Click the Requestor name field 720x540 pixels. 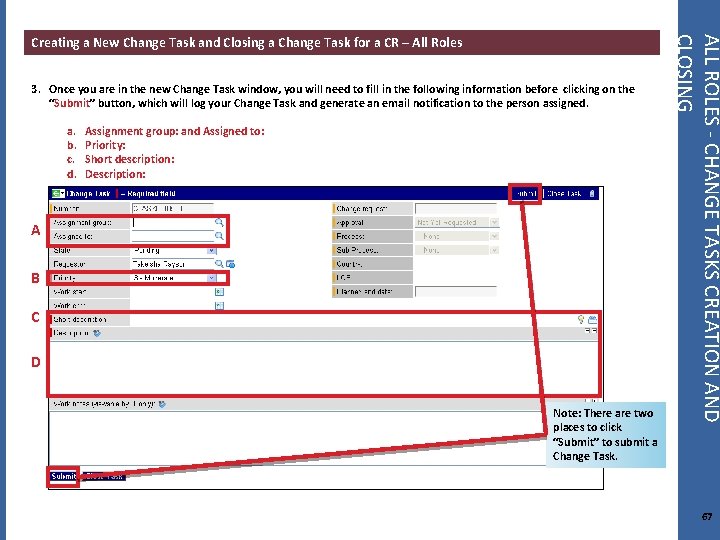(x=173, y=264)
